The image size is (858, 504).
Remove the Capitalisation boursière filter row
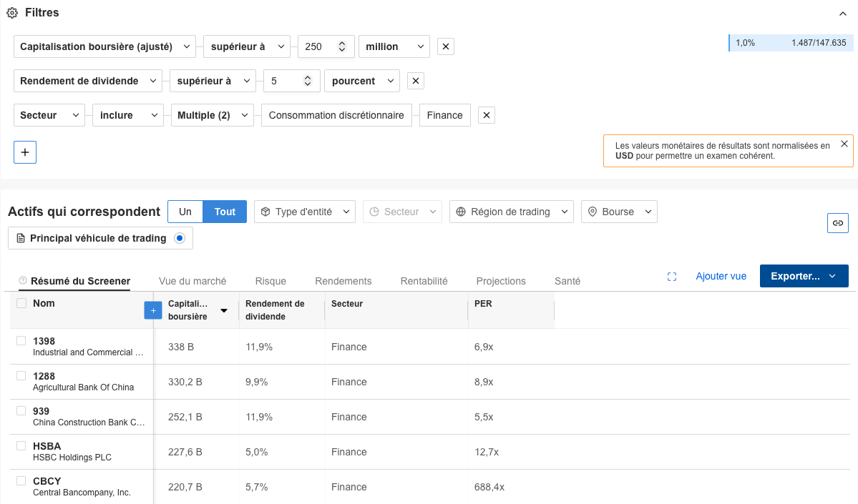445,46
